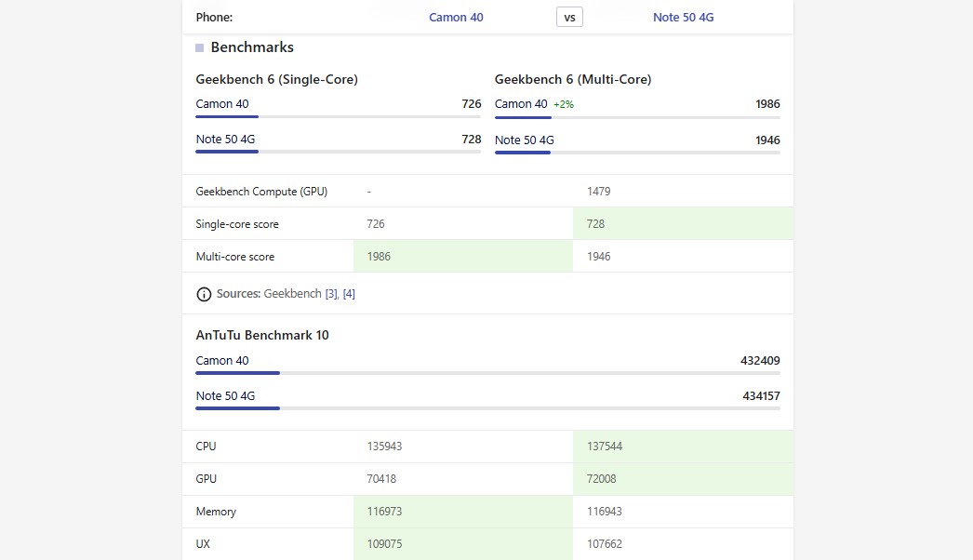Click the Single-core score row label
The image size is (973, 560).
237,224
